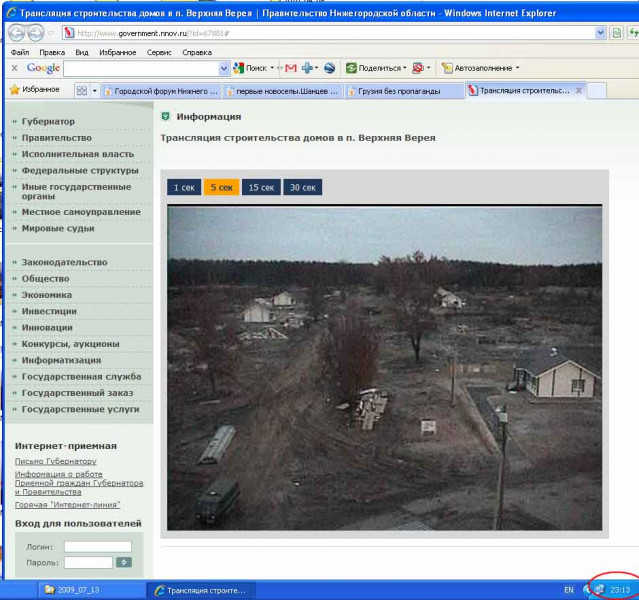This screenshot has width=639, height=600.
Task: Set refresh interval to 1 сек
Action: [x=184, y=188]
